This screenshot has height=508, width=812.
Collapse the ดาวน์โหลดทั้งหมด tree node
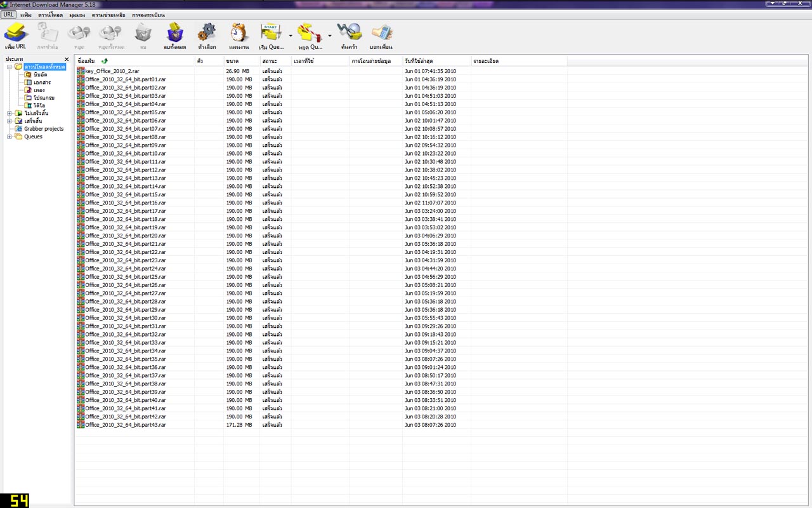[x=10, y=67]
